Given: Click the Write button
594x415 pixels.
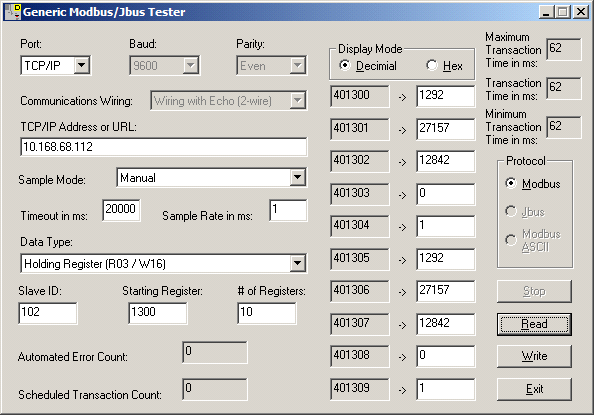Looking at the screenshot, I should coord(534,356).
